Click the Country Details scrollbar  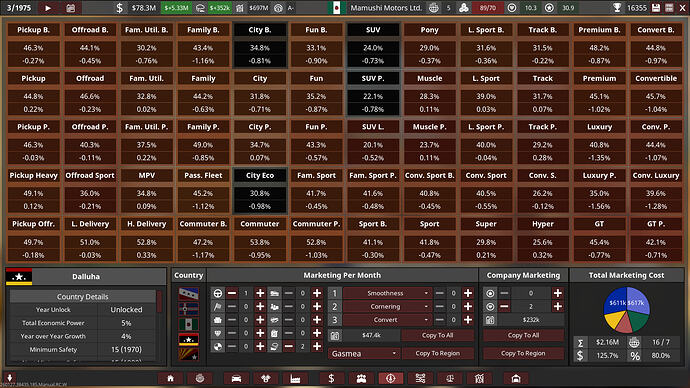[x=159, y=302]
